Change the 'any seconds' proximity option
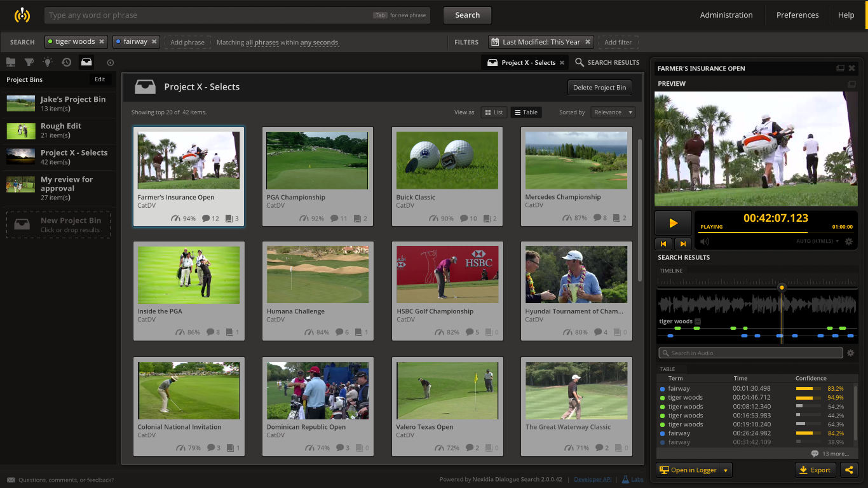 click(319, 43)
